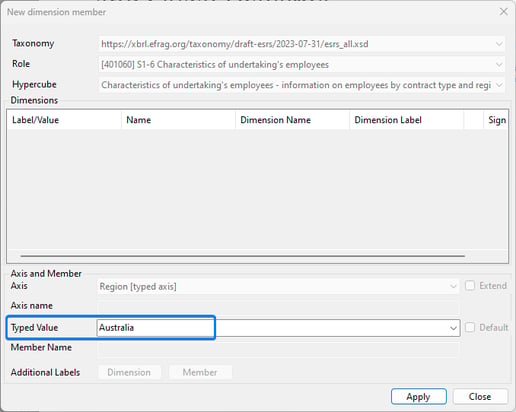This screenshot has height=412, width=516.
Task: Toggle the Default checkbox
Action: (470, 327)
